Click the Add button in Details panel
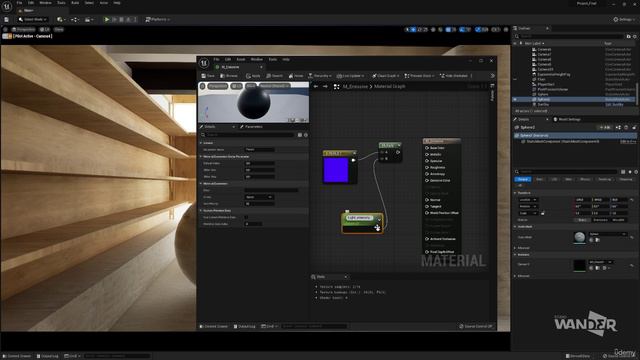Screen dimensions: 640x360 pyautogui.click(x=604, y=127)
